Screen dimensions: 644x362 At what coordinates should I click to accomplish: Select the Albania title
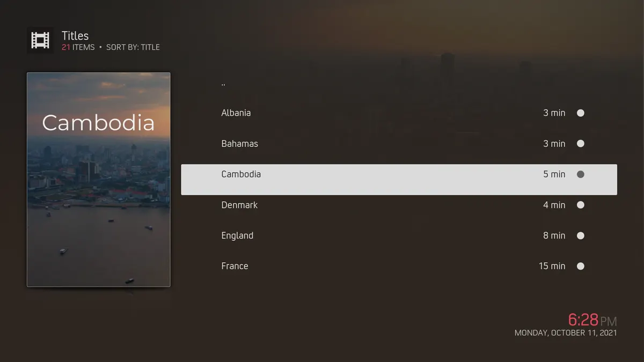point(399,113)
